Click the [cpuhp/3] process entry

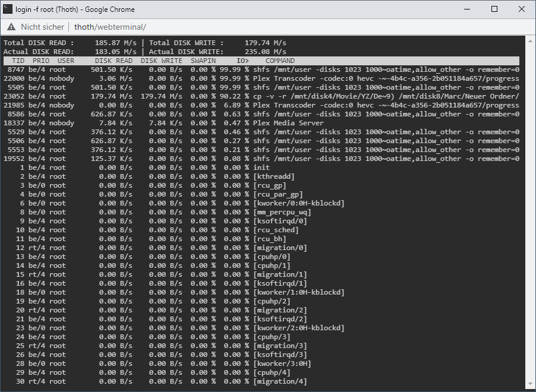[x=272, y=337]
